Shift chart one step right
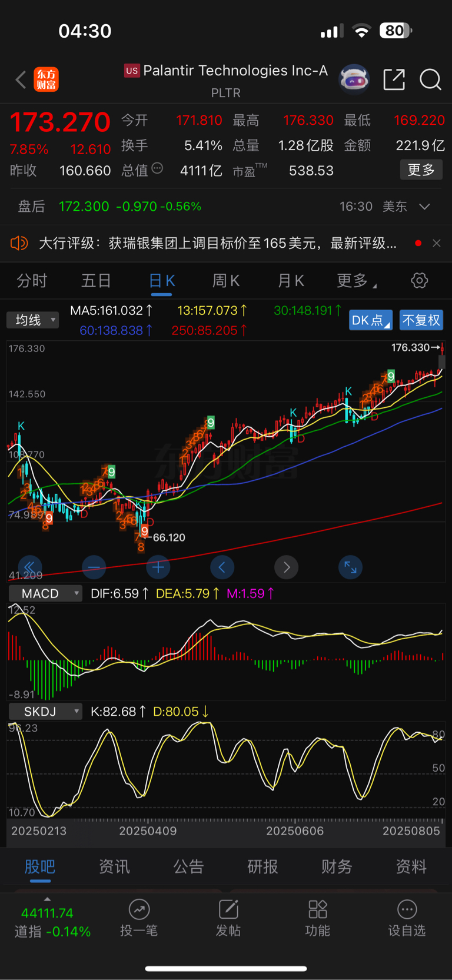The image size is (452, 980). coord(287,567)
